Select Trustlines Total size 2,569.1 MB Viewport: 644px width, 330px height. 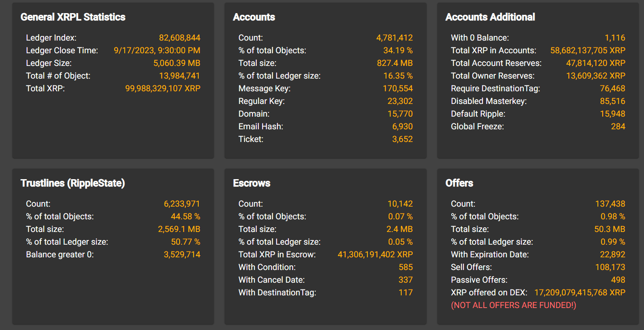tap(179, 229)
